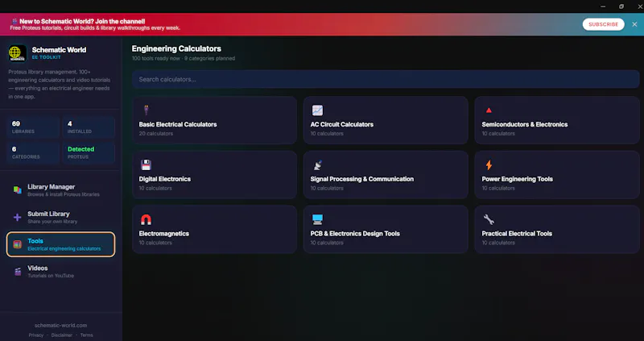Open Basic Electrical Calculators category

point(214,120)
